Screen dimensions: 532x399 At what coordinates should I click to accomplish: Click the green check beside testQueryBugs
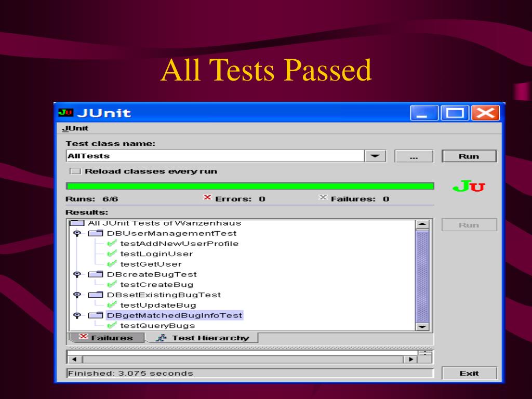(x=112, y=325)
